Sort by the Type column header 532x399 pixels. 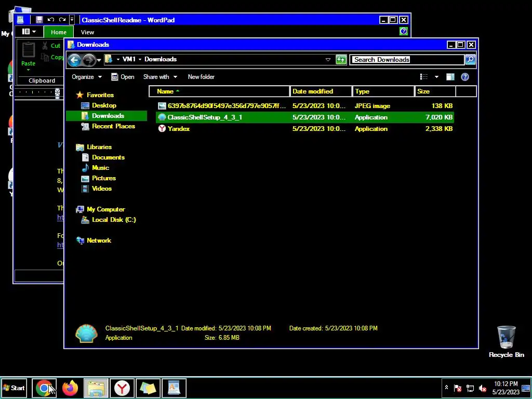coord(383,91)
